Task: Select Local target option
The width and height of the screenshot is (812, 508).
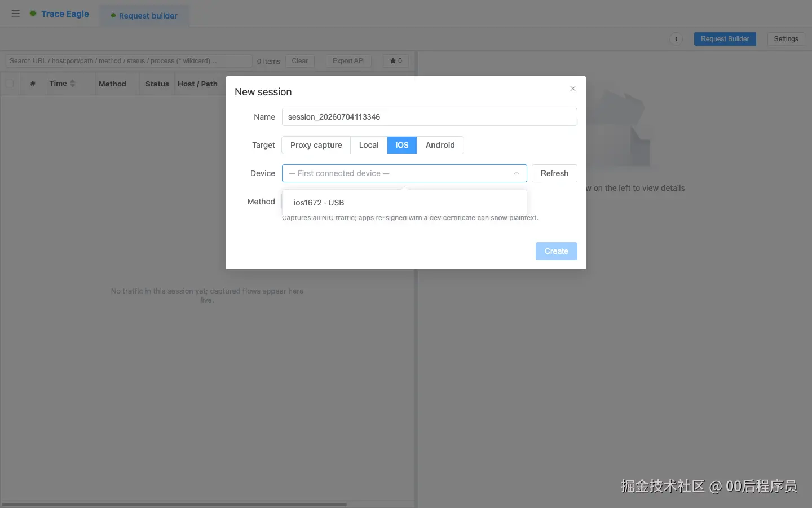Action: [x=369, y=145]
